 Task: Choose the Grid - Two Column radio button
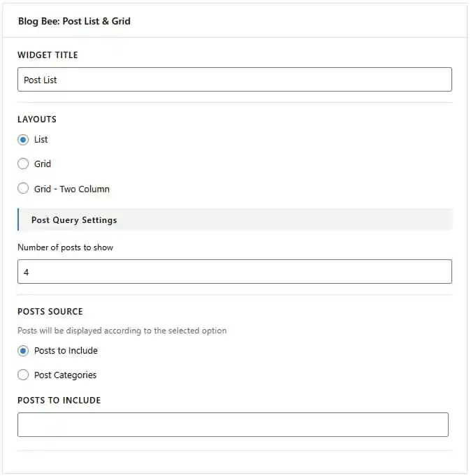pos(23,189)
